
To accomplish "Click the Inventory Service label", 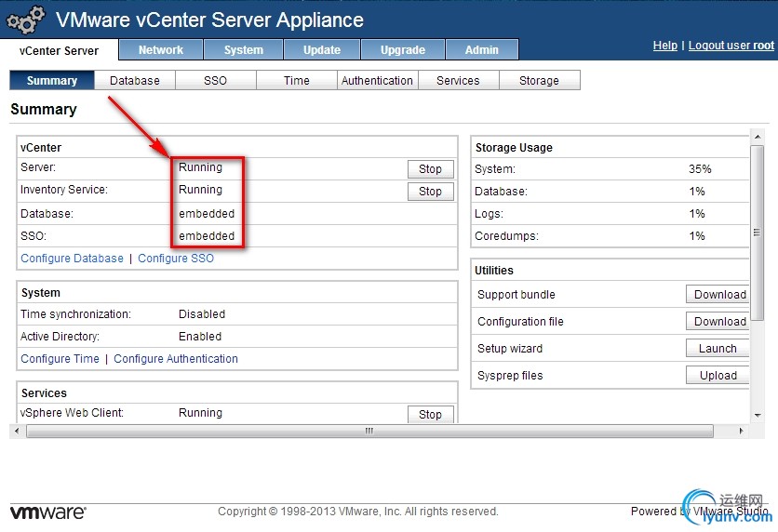I will click(64, 190).
